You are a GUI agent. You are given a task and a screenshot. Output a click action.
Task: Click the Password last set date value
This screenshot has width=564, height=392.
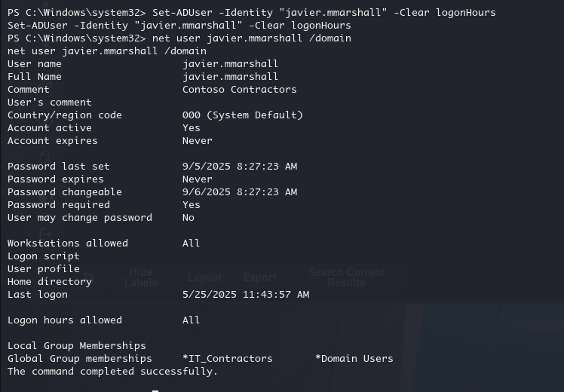pyautogui.click(x=240, y=166)
